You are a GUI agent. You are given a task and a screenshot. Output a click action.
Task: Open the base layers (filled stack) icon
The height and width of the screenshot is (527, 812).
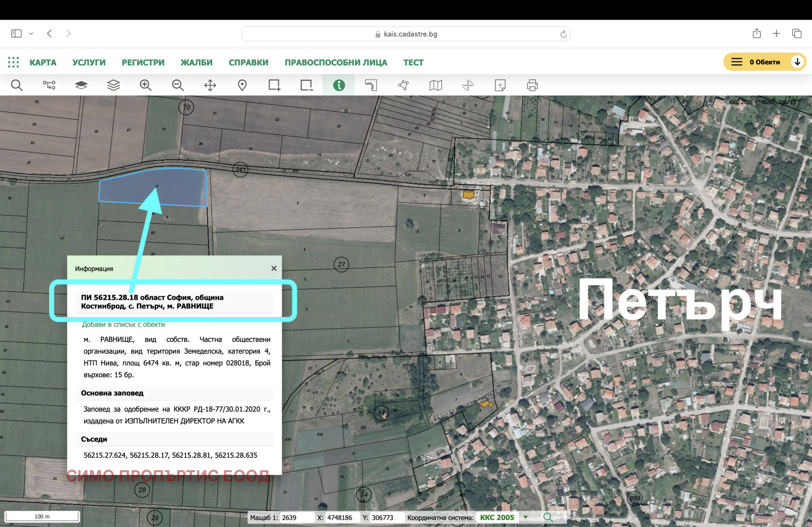pyautogui.click(x=81, y=85)
